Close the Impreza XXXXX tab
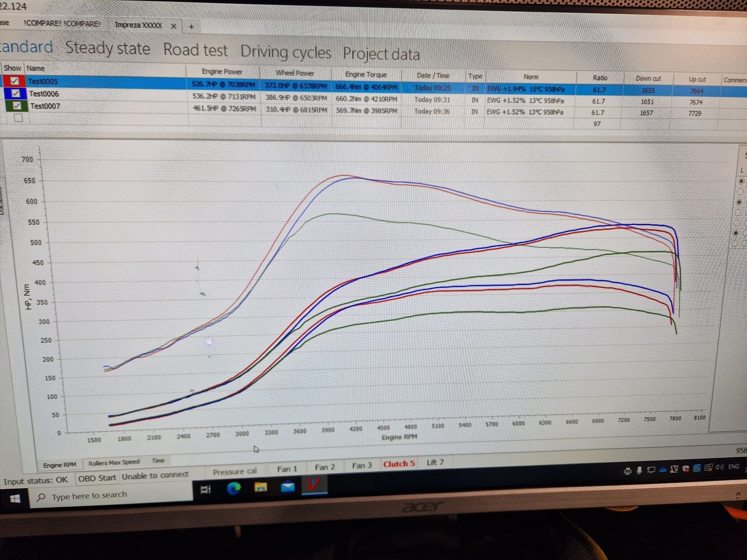This screenshot has width=747, height=560. [173, 26]
